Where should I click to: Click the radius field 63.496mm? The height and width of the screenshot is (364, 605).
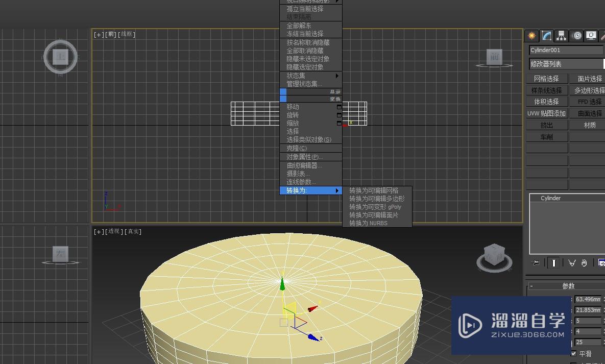coord(588,299)
